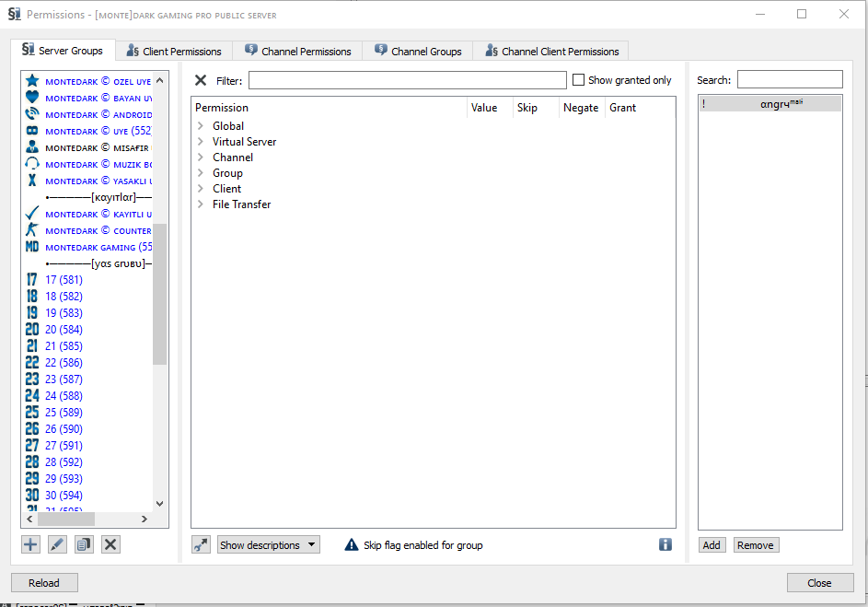This screenshot has width=868, height=607.
Task: Click the copy server group icon
Action: point(84,544)
